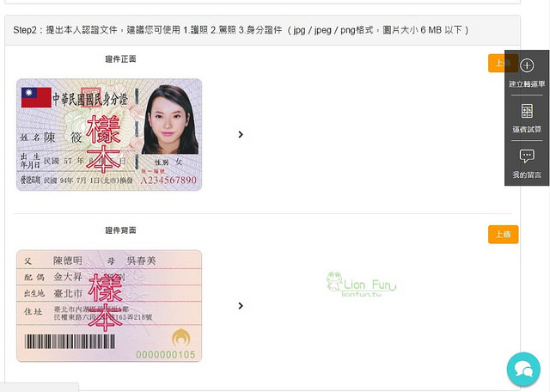Click the 建立轉運單 text label in sidebar

(527, 84)
